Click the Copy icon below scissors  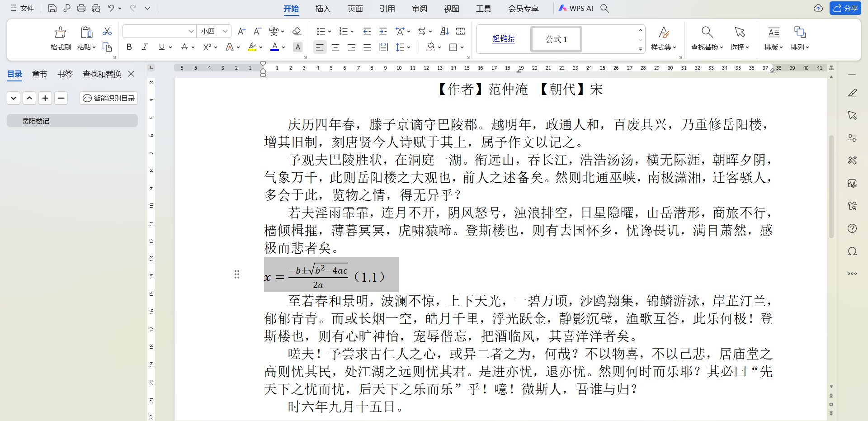[107, 47]
